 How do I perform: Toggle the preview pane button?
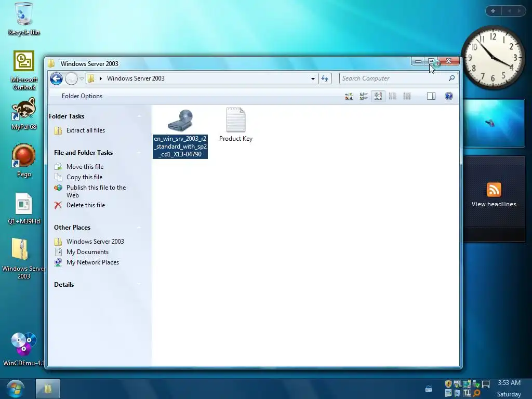(x=431, y=96)
